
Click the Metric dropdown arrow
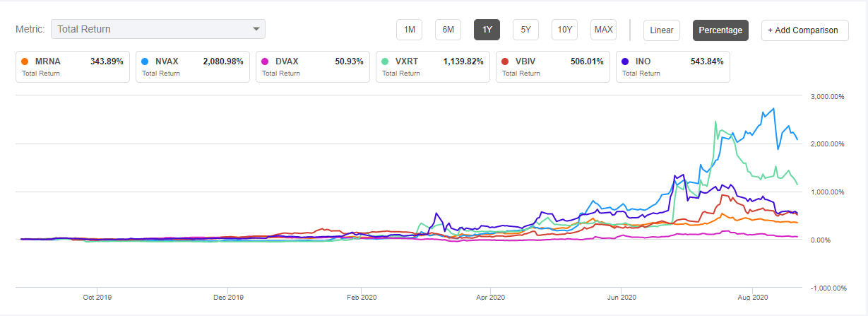point(256,30)
